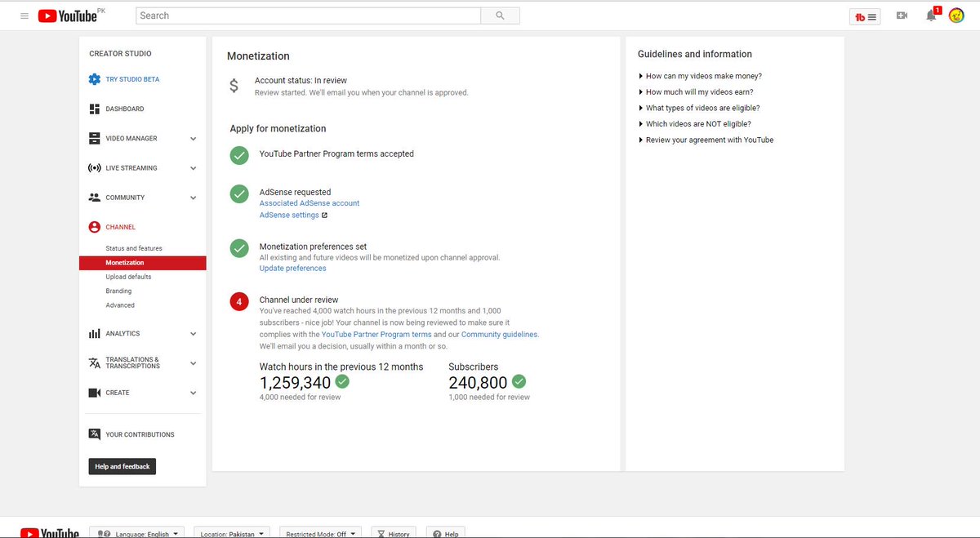
Task: Expand the Analytics section
Action: tap(194, 334)
